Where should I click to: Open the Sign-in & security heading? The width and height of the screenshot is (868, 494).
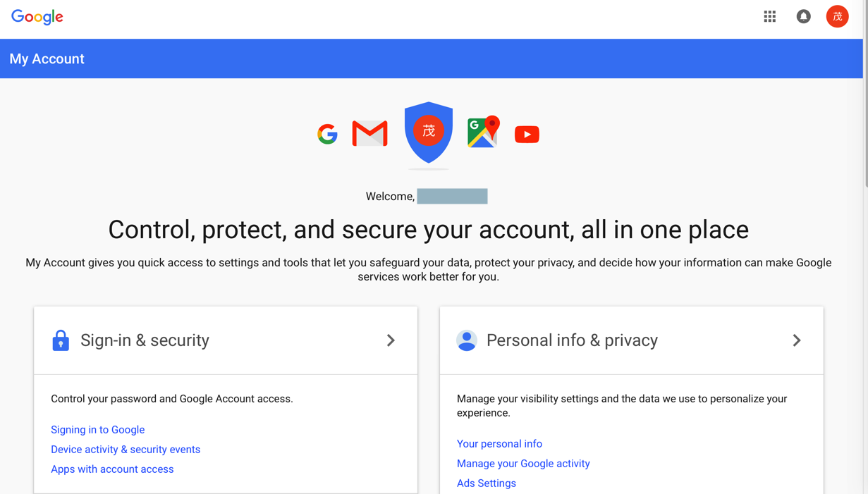click(x=145, y=340)
